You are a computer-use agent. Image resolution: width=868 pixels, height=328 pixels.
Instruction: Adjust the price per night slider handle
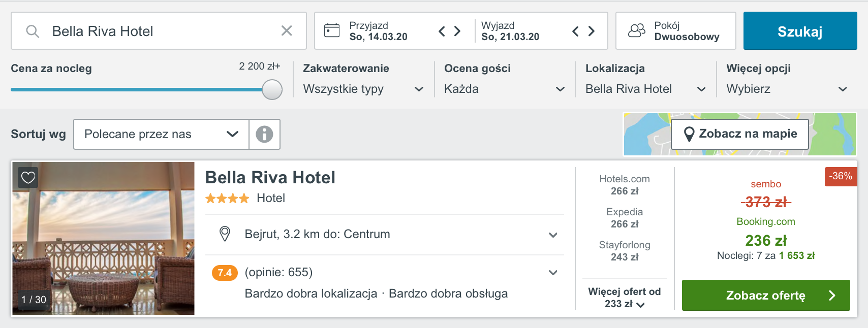(272, 90)
